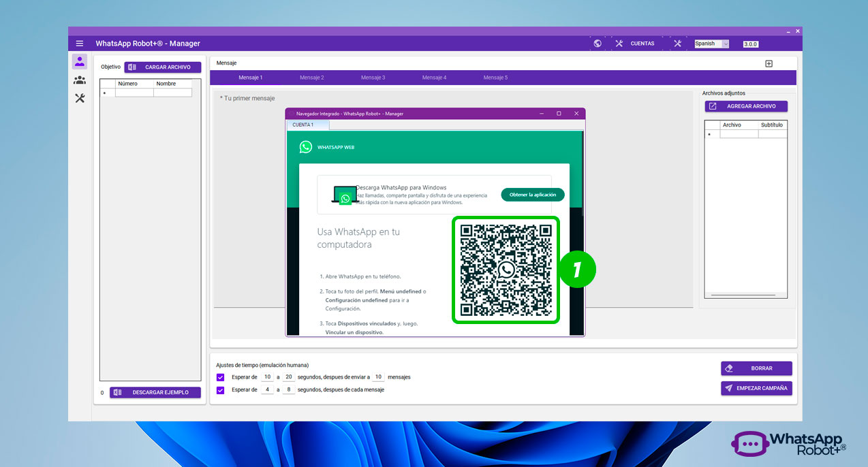Click the globe icon in header
The width and height of the screenshot is (868, 467).
click(x=598, y=44)
